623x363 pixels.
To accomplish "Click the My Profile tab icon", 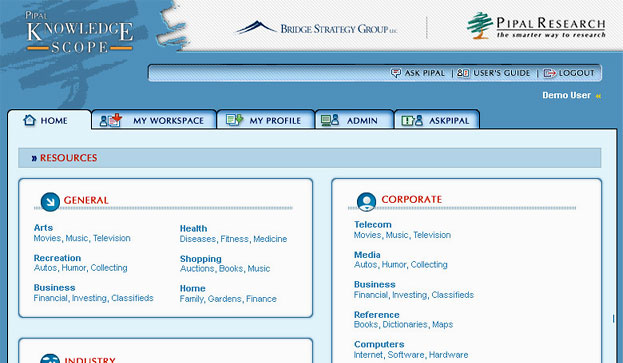I will coord(234,120).
